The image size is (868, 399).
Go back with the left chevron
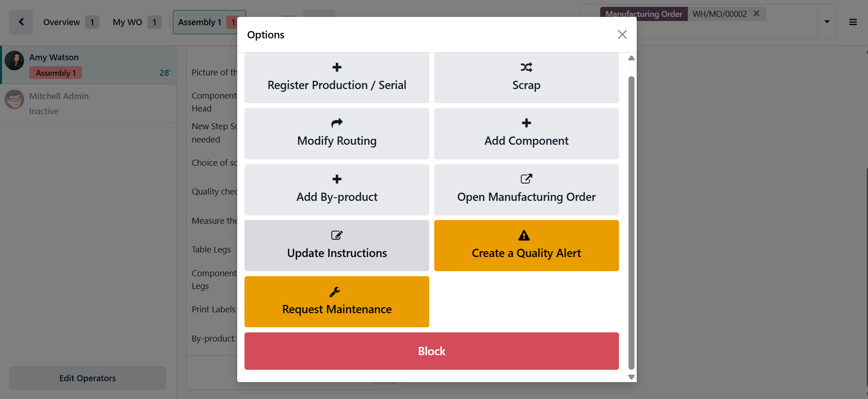21,22
